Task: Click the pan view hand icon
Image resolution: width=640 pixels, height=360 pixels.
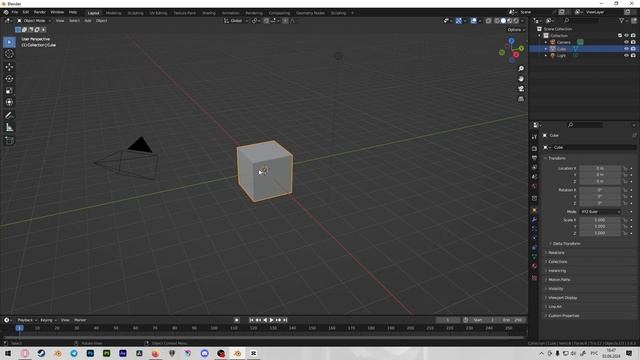Action: point(521,79)
